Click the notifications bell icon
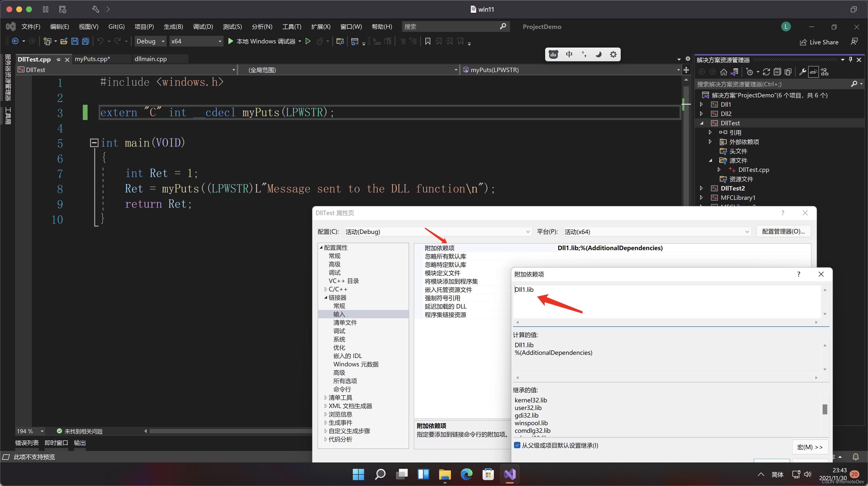The width and height of the screenshot is (868, 486). (855, 457)
